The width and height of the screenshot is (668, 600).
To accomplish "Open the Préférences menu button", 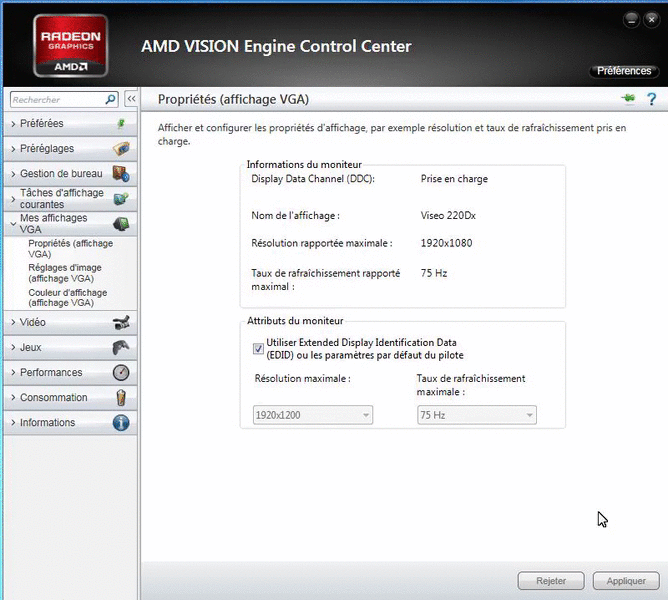I will (624, 71).
